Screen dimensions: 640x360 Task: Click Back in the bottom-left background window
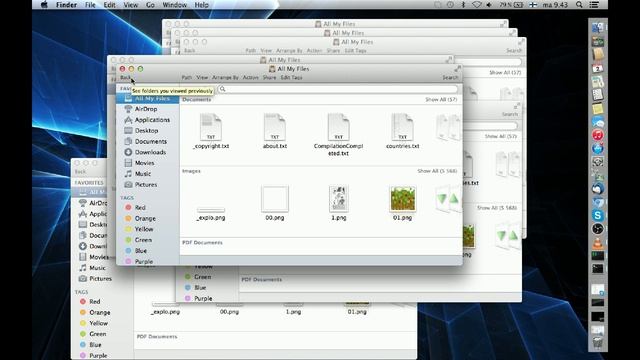[80, 172]
